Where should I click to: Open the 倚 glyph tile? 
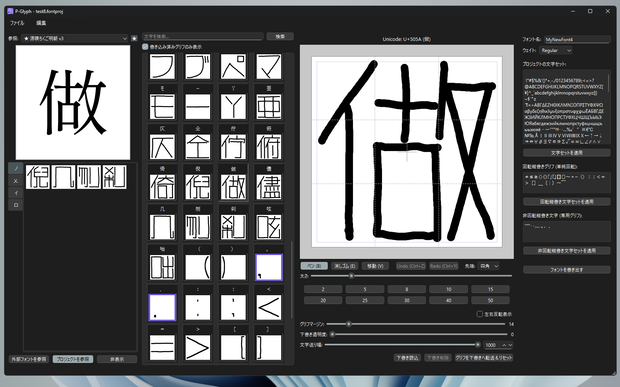click(162, 187)
